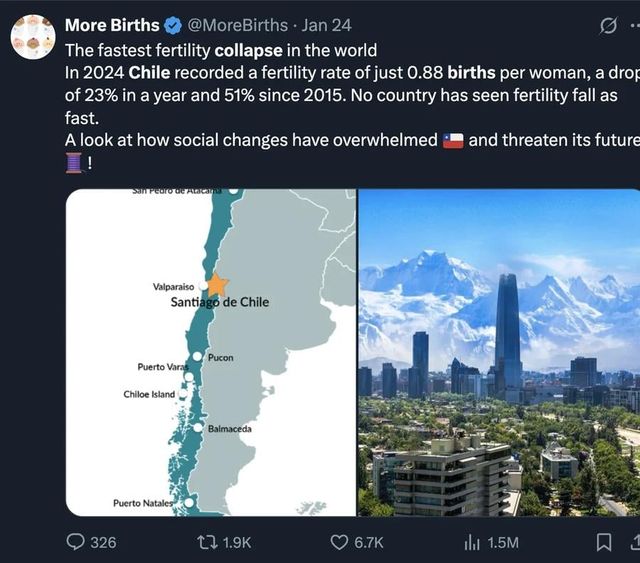Click the More Births display name
The width and height of the screenshot is (640, 563).
(111, 25)
